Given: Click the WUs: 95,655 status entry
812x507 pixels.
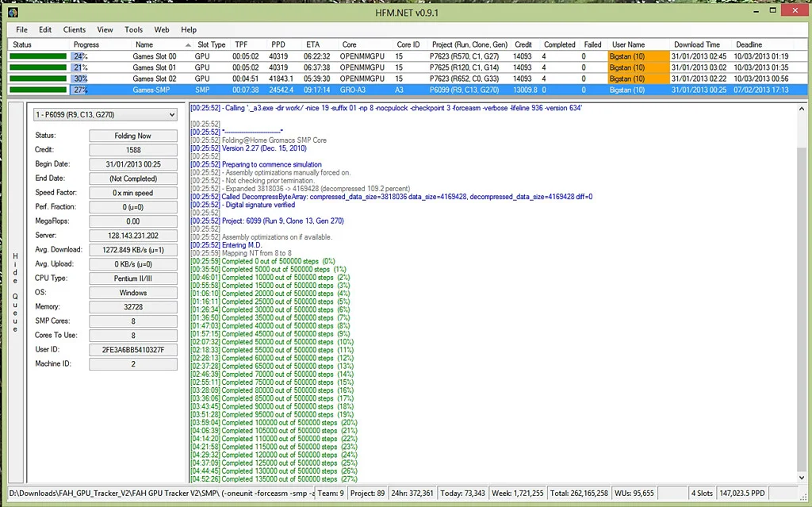Looking at the screenshot, I should point(634,493).
